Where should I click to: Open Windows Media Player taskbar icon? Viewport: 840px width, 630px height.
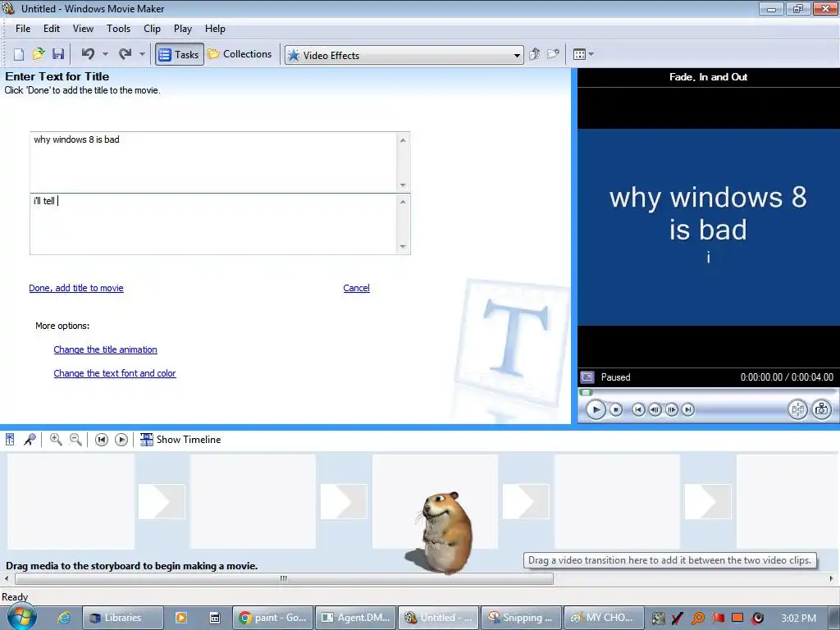181,618
